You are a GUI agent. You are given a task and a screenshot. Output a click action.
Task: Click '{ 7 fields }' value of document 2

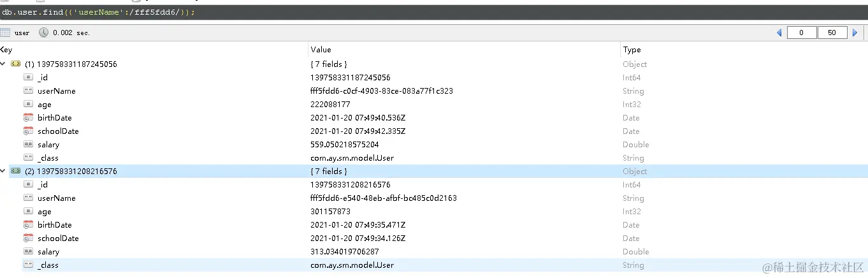coord(328,171)
